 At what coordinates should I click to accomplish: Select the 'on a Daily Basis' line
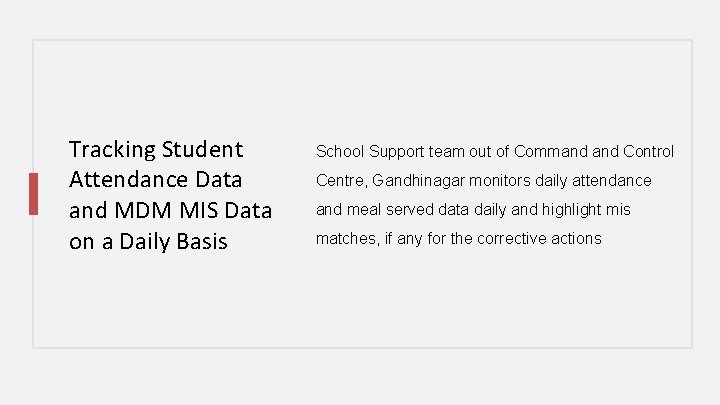tap(148, 242)
